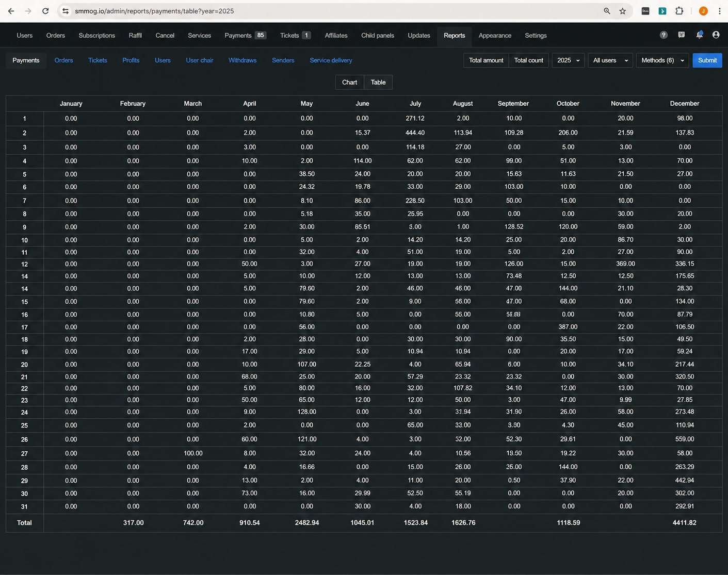Submit the report filters
The height and width of the screenshot is (575, 728).
(707, 60)
